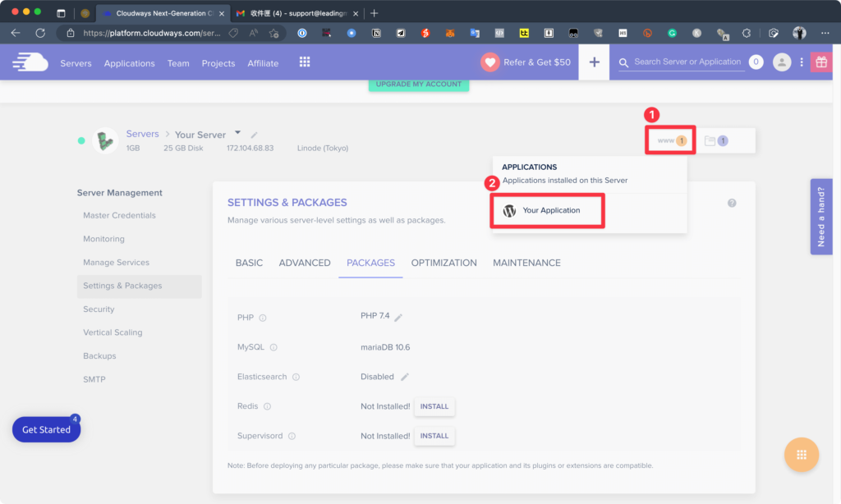Click the PHP info icon

[x=263, y=318]
